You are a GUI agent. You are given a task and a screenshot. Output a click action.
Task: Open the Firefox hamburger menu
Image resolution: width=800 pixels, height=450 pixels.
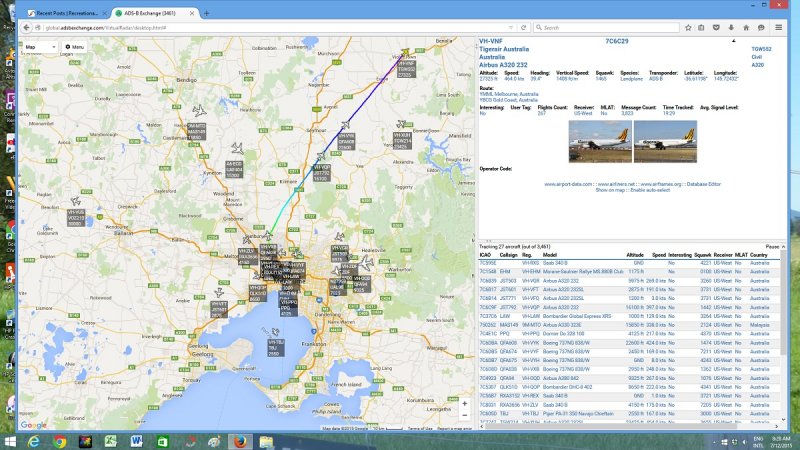(779, 28)
